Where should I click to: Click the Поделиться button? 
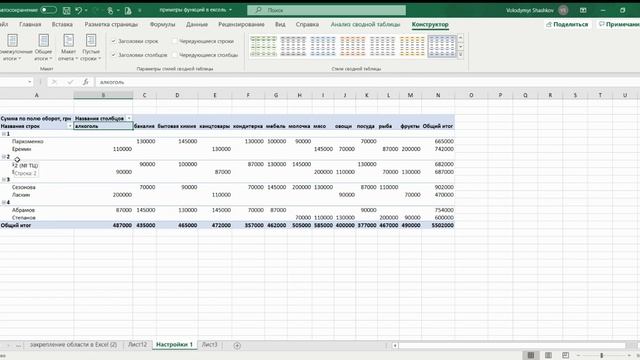click(567, 24)
